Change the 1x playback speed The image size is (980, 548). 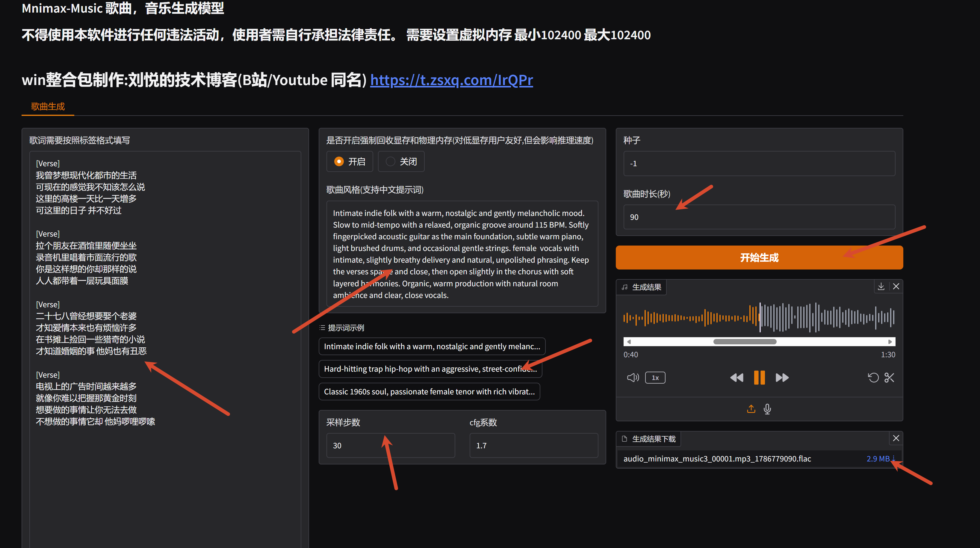(x=655, y=378)
